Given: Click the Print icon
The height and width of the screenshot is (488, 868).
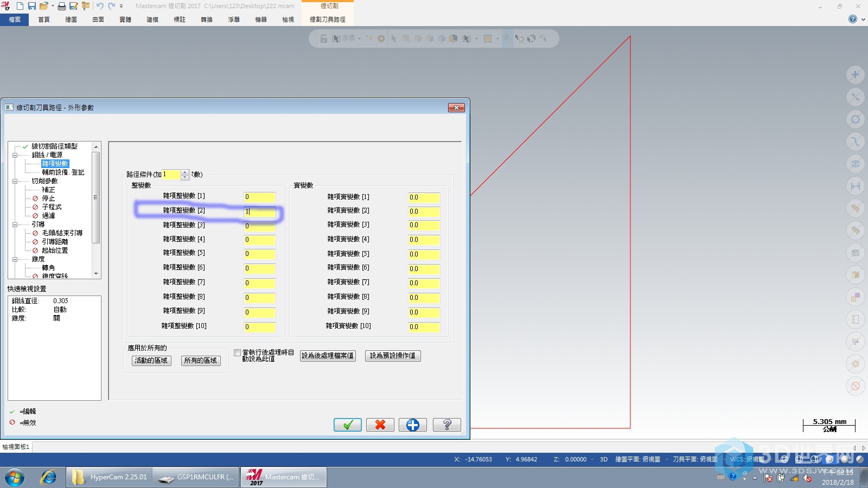Looking at the screenshot, I should 62,6.
